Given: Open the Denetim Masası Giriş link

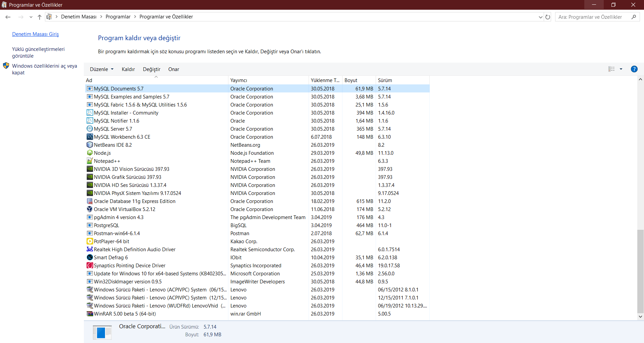Looking at the screenshot, I should pos(35,34).
